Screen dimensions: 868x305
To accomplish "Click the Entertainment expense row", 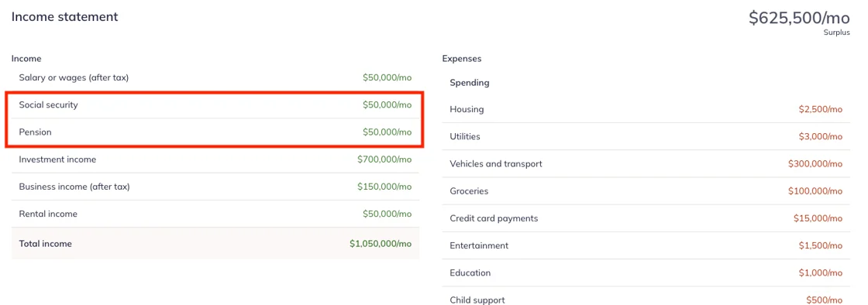I will coord(646,245).
